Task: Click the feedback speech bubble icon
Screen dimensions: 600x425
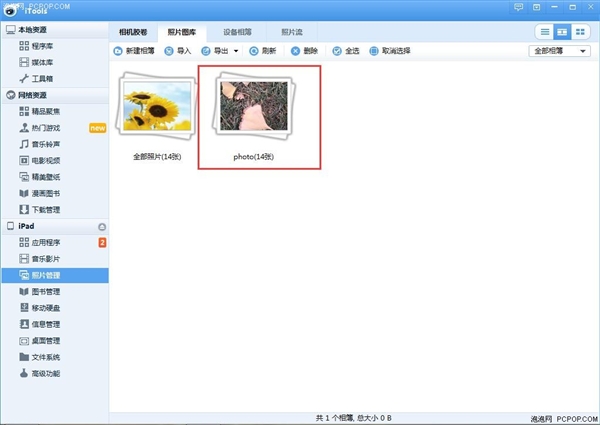Action: coord(518,7)
